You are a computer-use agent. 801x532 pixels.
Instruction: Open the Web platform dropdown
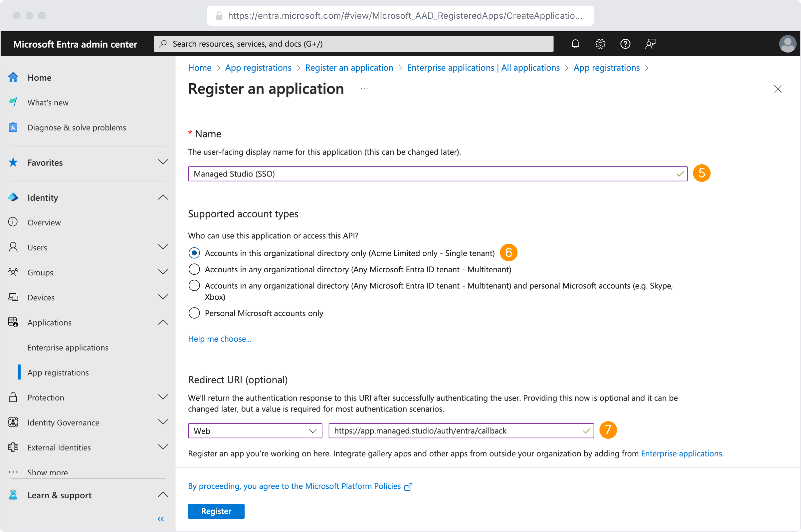point(255,431)
